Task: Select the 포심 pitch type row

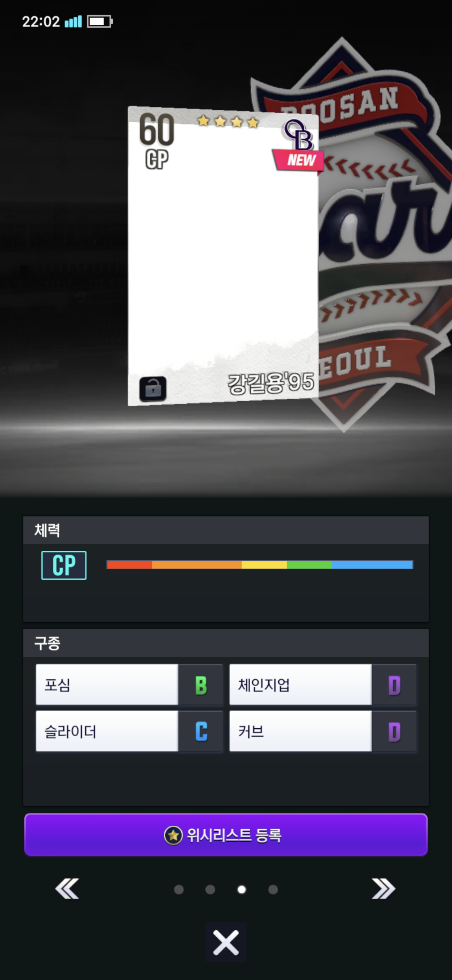Action: (129, 685)
